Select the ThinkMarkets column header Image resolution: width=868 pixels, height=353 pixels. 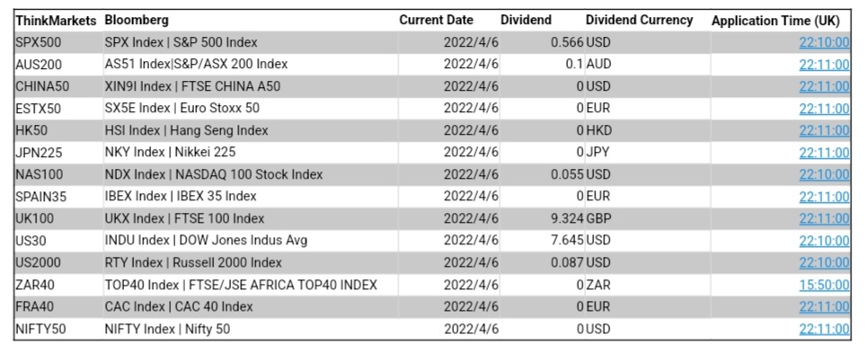tap(56, 21)
